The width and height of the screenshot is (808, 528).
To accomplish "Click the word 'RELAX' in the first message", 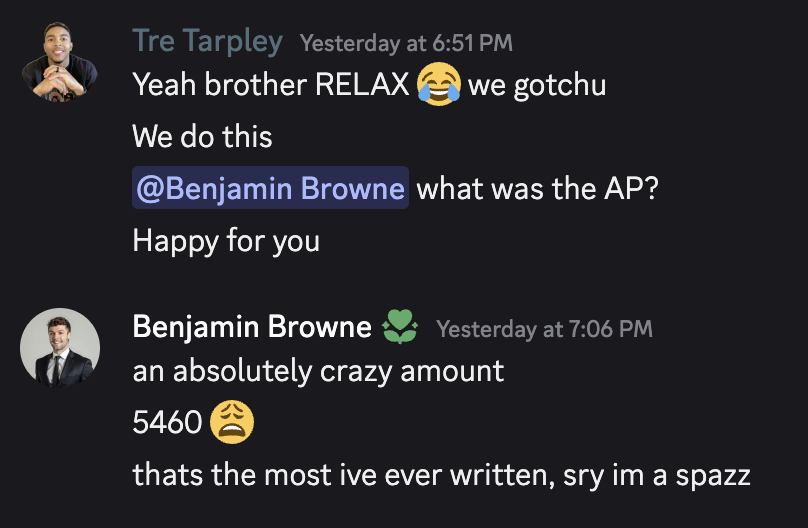I will [x=362, y=84].
